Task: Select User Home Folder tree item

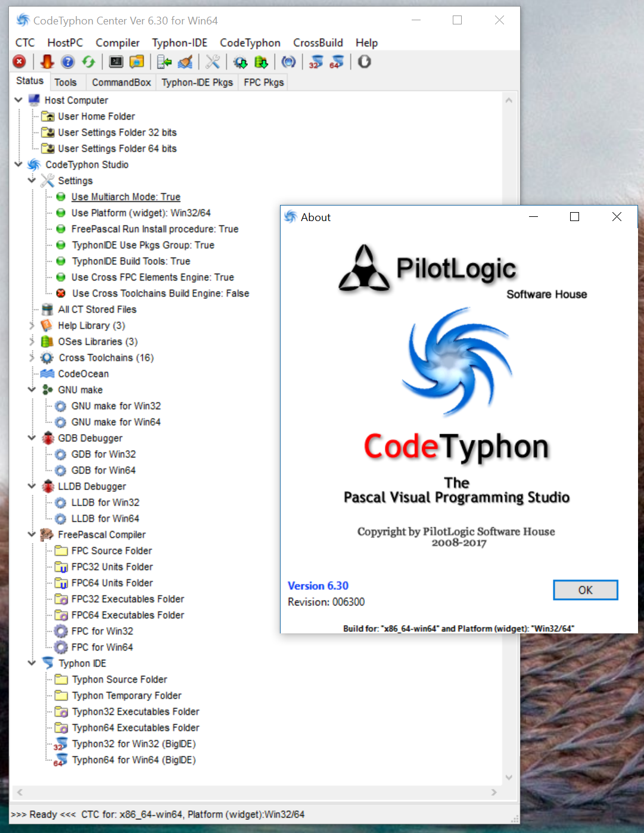Action: [x=97, y=116]
